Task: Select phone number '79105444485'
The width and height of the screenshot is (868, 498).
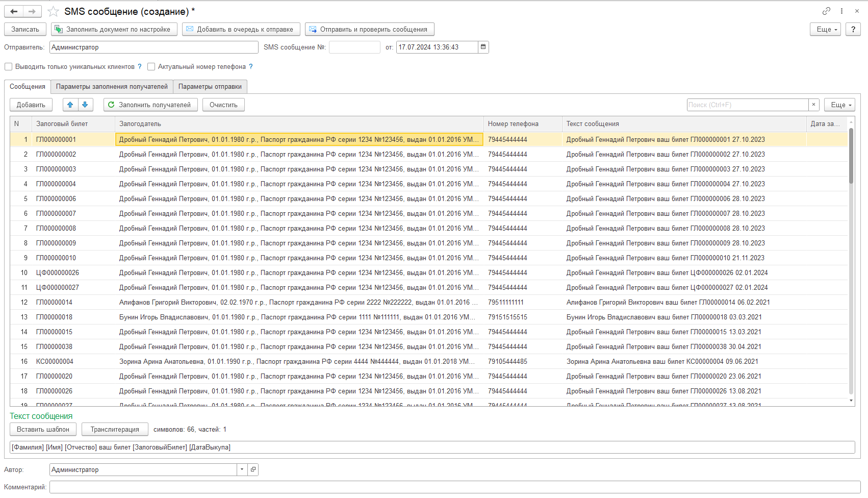Action: (x=523, y=361)
